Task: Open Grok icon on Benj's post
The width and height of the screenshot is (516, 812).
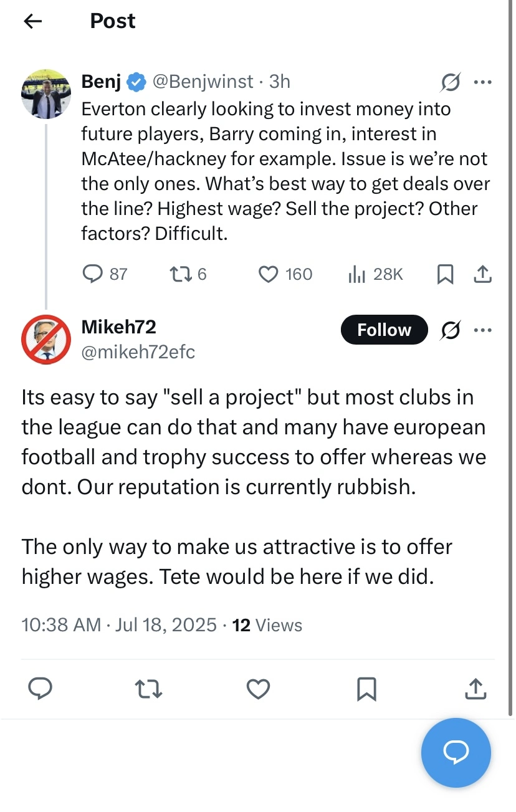Action: pyautogui.click(x=450, y=82)
